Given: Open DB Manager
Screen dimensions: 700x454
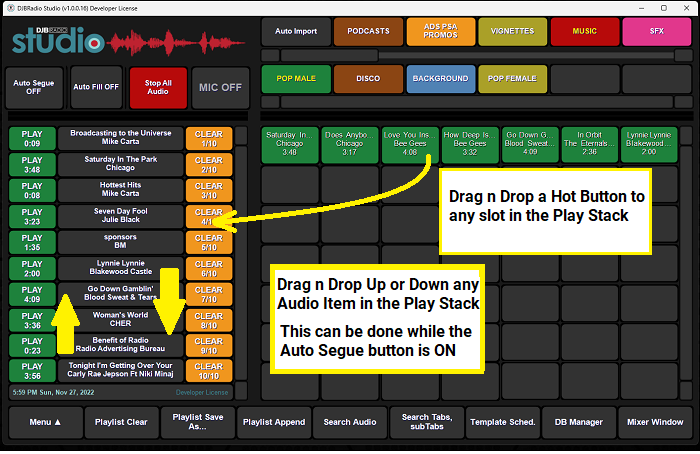Looking at the screenshot, I should (x=579, y=423).
